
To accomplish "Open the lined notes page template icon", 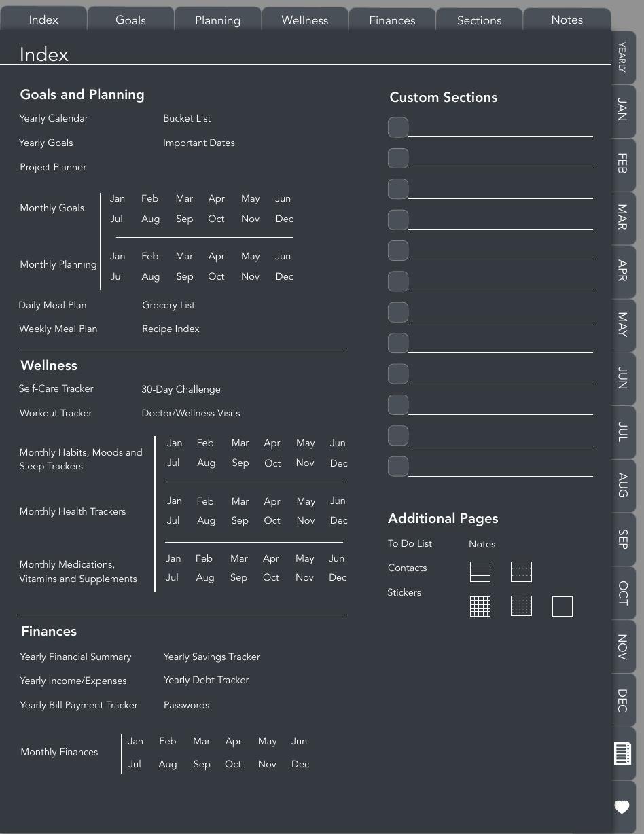I will (x=480, y=572).
